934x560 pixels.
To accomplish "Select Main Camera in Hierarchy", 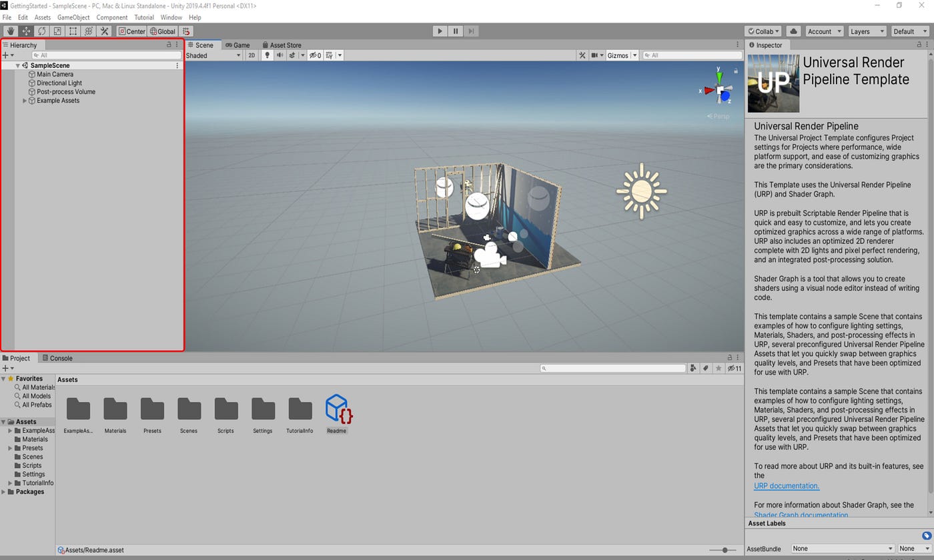I will [55, 75].
